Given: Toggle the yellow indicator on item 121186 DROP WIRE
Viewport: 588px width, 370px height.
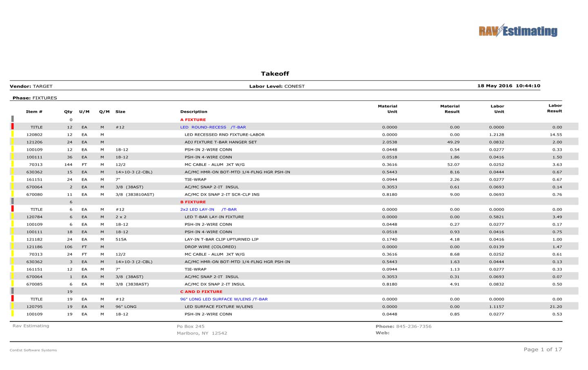Looking at the screenshot, I should [13, 247].
